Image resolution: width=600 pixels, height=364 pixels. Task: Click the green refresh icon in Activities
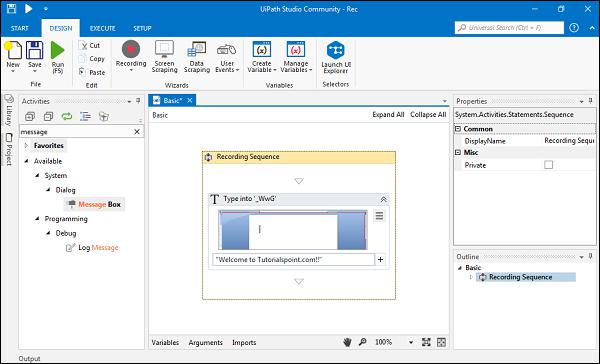[x=67, y=116]
